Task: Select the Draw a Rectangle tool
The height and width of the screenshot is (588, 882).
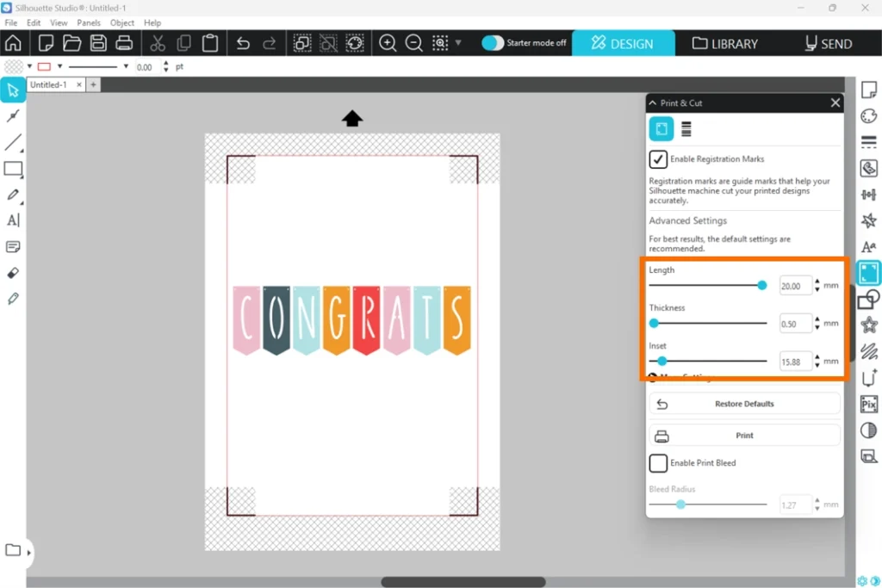Action: [13, 169]
